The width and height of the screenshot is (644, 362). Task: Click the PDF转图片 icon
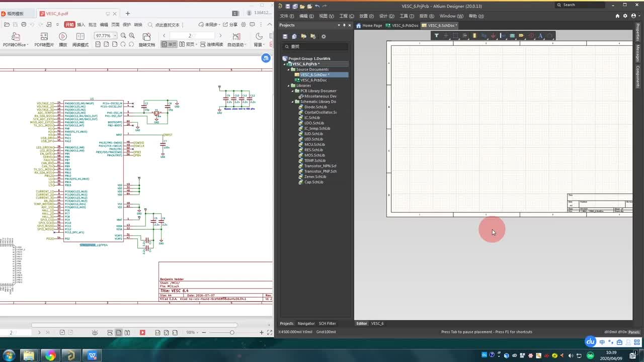pos(44,37)
